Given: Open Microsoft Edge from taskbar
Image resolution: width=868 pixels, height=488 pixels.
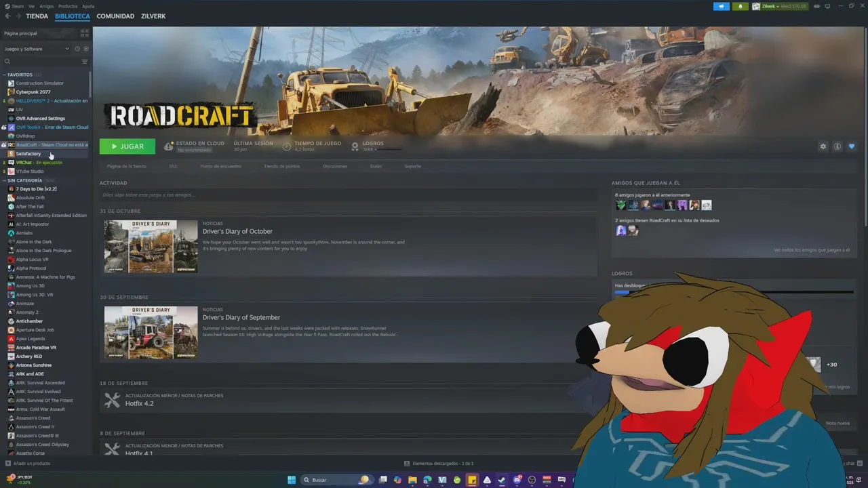Looking at the screenshot, I should coord(427,480).
